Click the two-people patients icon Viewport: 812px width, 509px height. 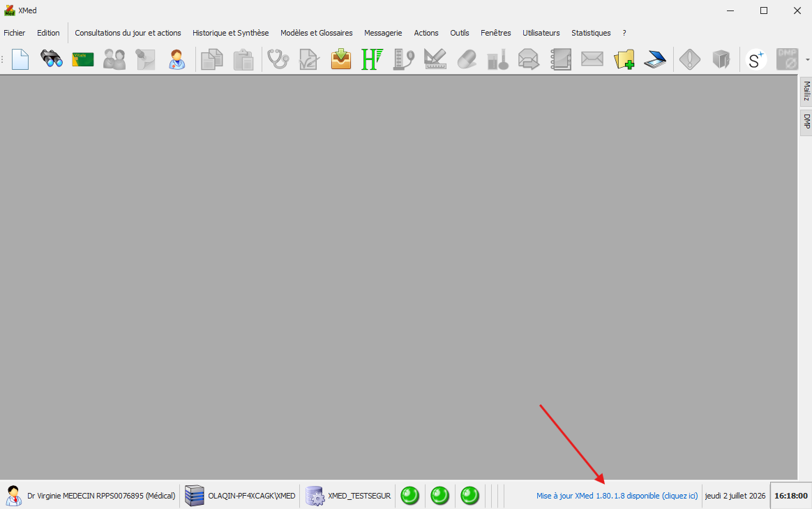[114, 59]
